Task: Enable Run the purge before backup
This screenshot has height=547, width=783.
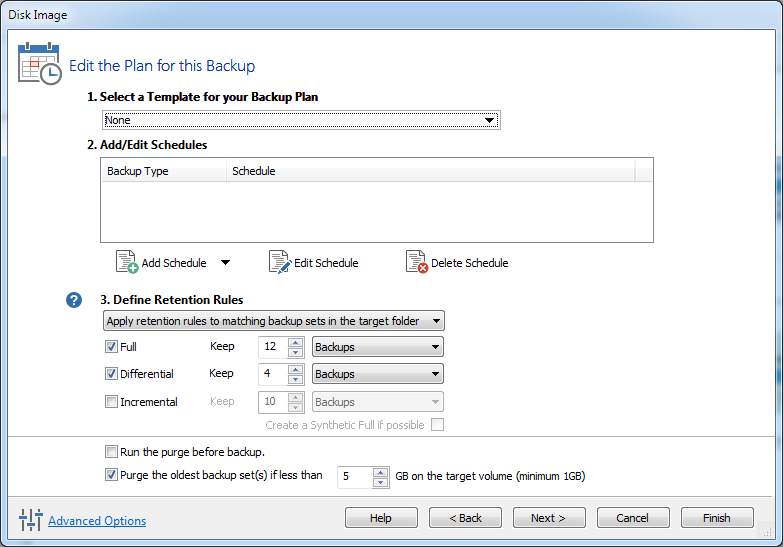Action: point(111,452)
